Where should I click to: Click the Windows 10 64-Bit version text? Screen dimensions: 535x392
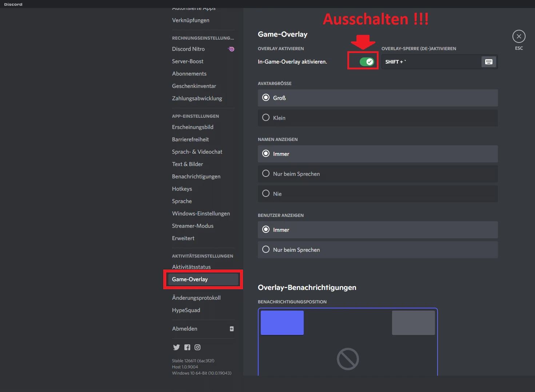(201, 373)
